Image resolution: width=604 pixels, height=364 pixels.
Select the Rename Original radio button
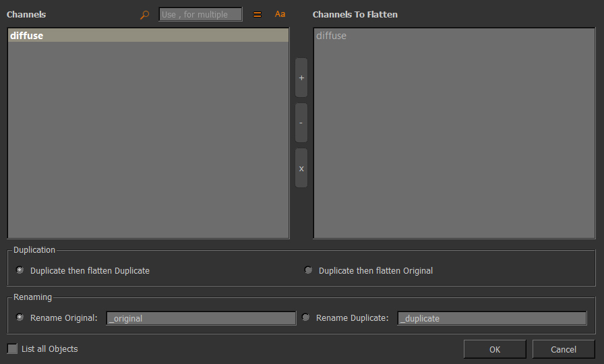(x=20, y=317)
